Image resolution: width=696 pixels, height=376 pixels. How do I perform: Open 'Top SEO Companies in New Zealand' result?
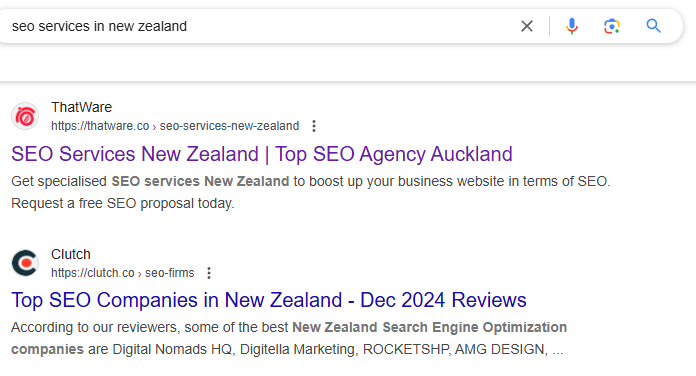point(269,300)
